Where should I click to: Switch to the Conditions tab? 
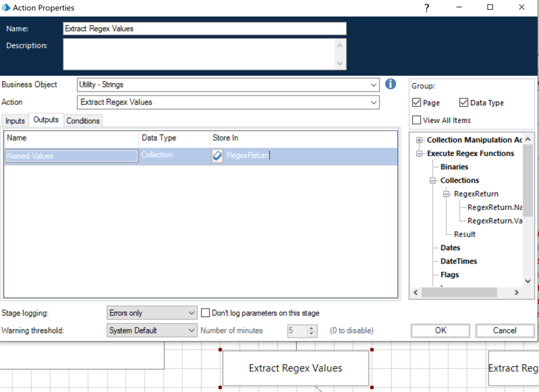83,121
